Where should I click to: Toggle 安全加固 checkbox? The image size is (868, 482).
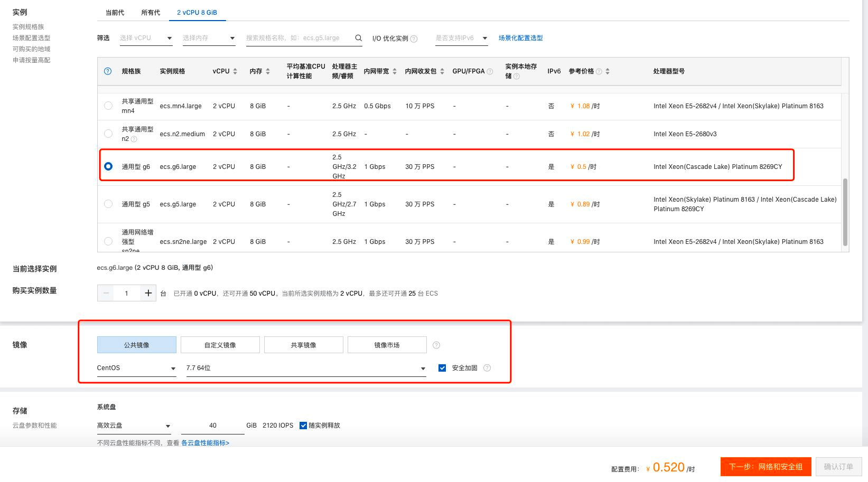click(442, 368)
